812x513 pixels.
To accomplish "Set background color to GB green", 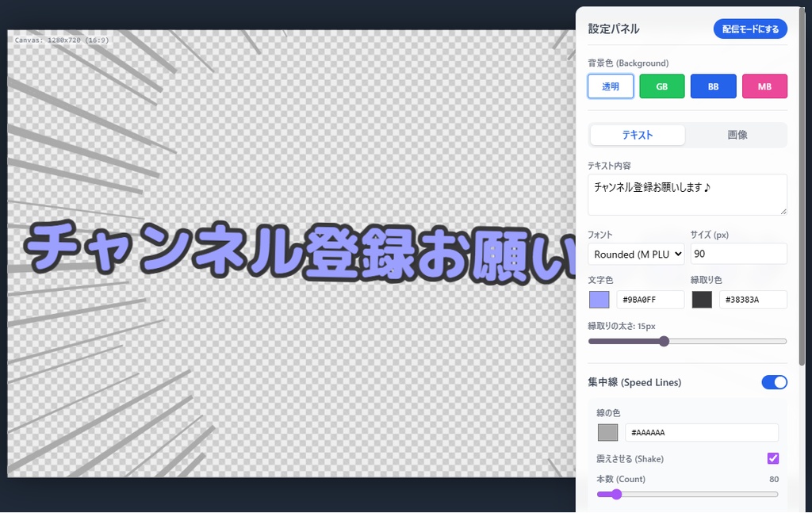I will tap(661, 86).
